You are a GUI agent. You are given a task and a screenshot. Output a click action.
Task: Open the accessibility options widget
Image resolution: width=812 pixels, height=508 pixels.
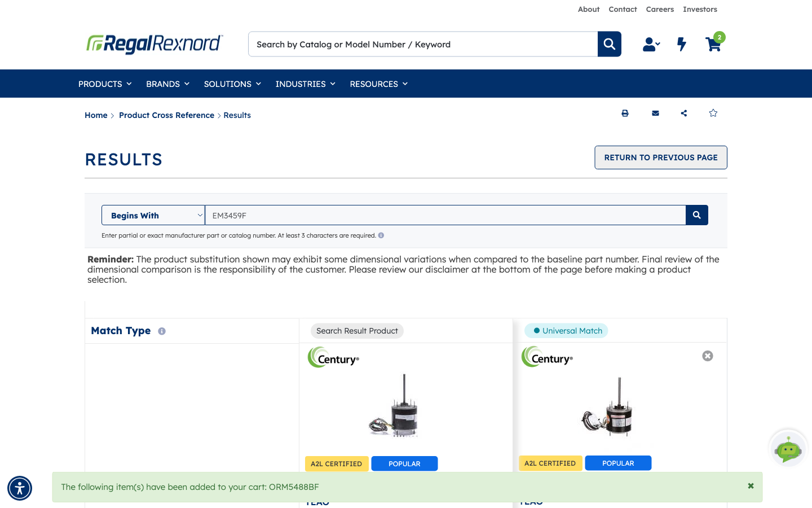[x=20, y=488]
